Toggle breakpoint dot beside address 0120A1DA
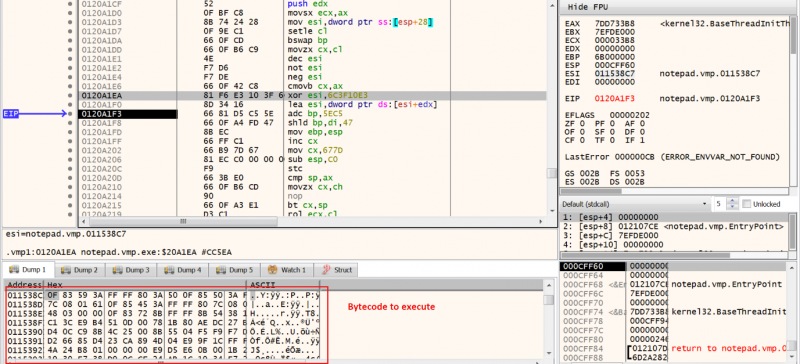 coord(70,40)
